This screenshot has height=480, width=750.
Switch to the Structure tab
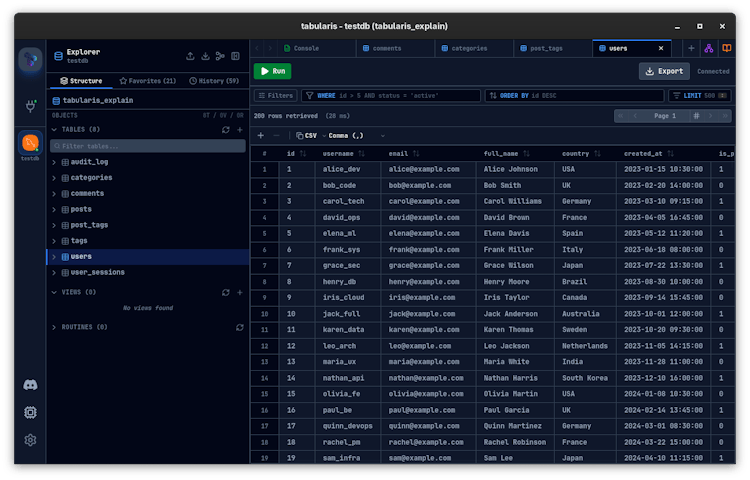pos(81,81)
